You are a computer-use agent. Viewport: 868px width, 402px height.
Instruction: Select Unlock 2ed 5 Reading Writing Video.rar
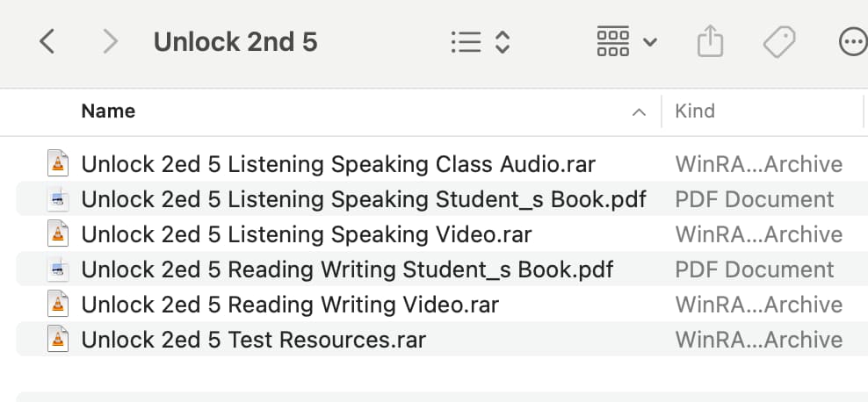(442, 304)
